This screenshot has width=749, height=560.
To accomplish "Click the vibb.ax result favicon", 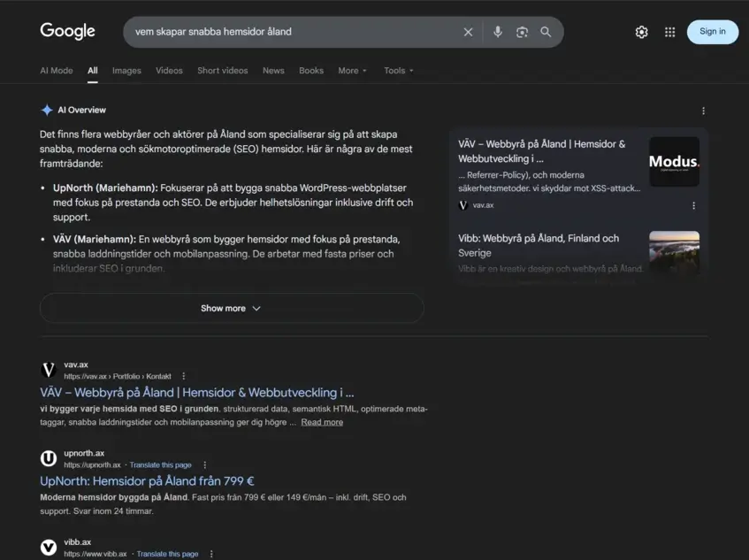I will pos(49,548).
